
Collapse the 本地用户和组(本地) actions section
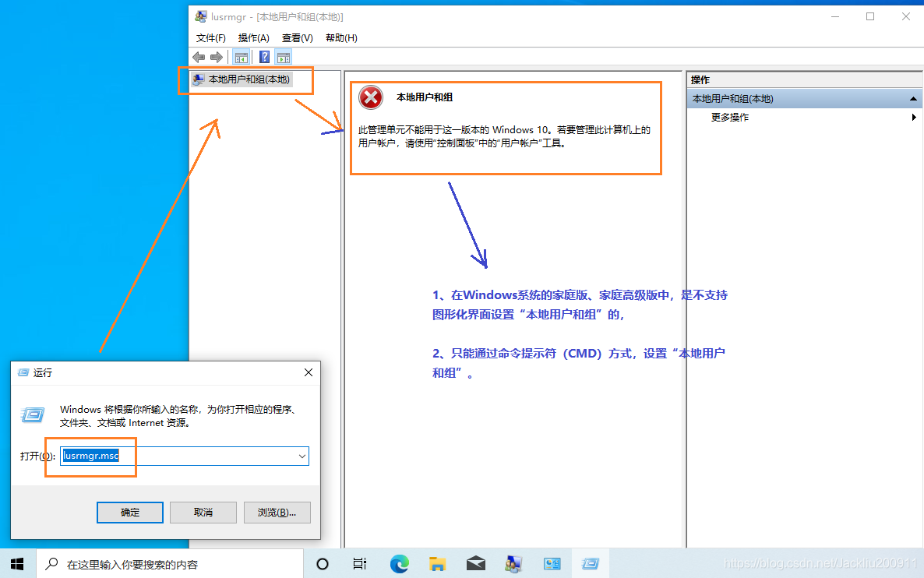913,99
